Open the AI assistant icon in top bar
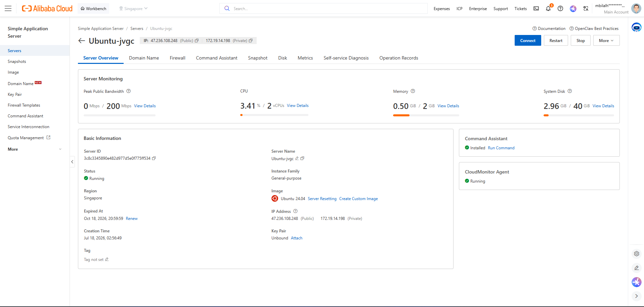The width and height of the screenshot is (644, 307). coord(573,8)
